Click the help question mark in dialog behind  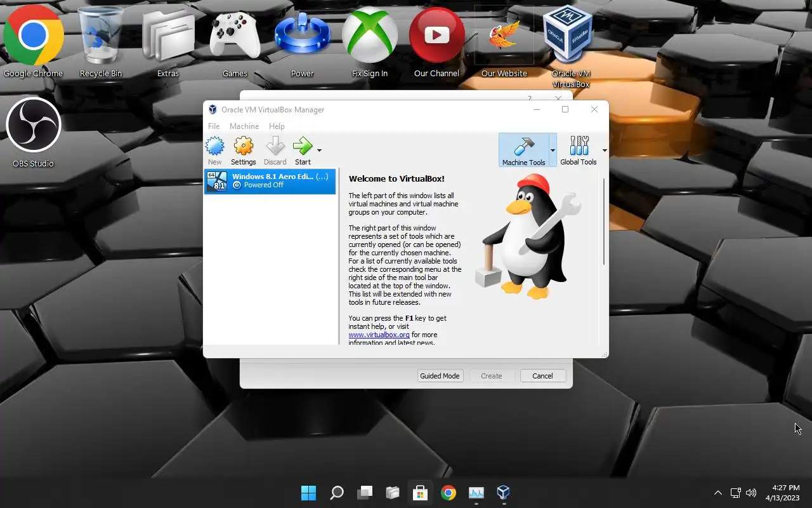click(530, 98)
